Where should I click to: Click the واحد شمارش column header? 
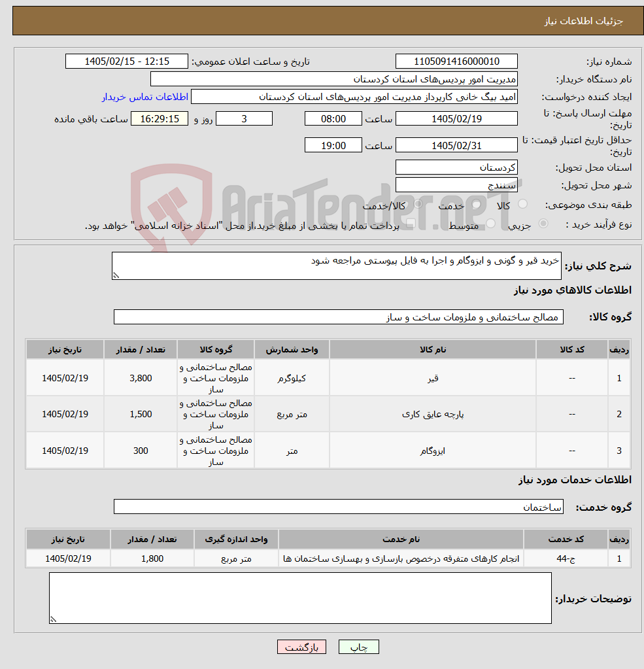(292, 349)
